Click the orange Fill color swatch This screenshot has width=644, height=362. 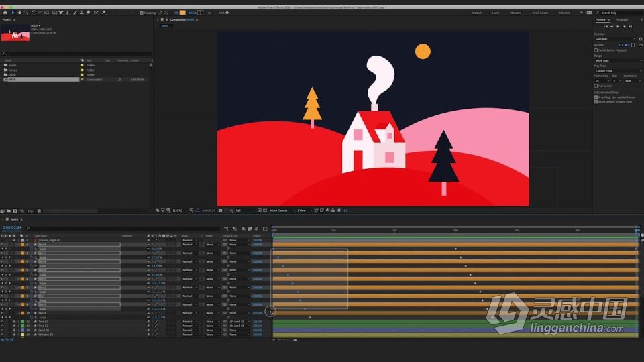182,13
